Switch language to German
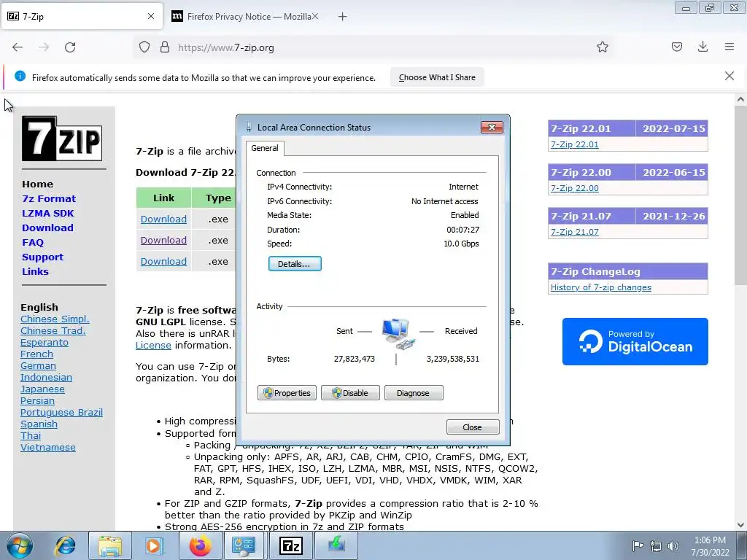747x560 pixels. [38, 366]
